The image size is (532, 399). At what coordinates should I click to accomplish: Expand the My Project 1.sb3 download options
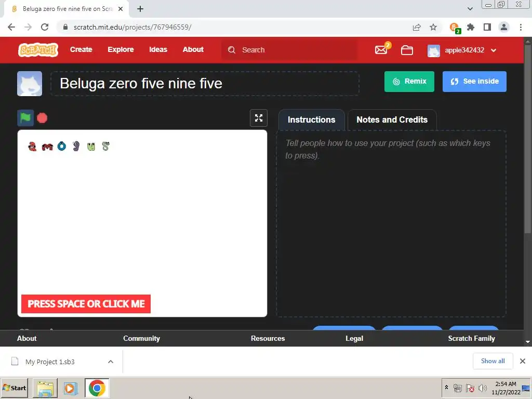click(x=111, y=362)
